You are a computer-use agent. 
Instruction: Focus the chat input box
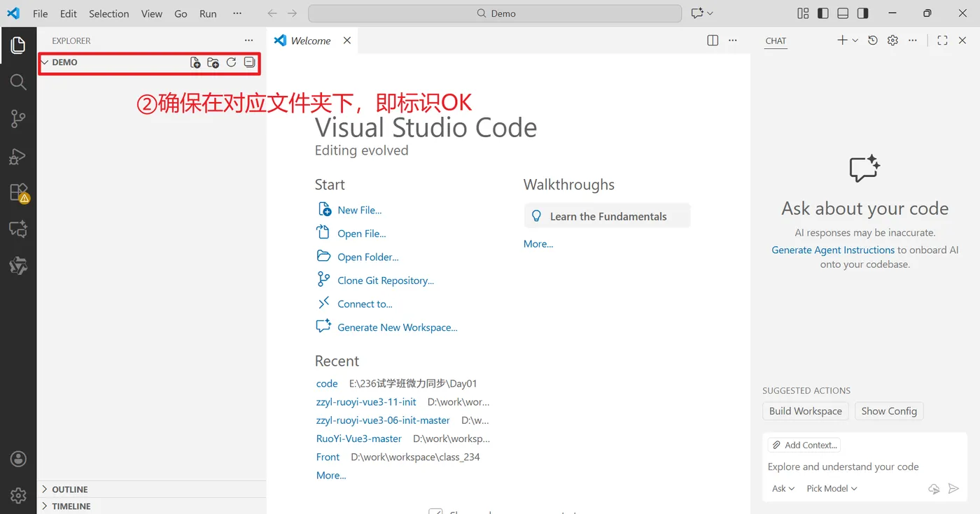[864, 466]
